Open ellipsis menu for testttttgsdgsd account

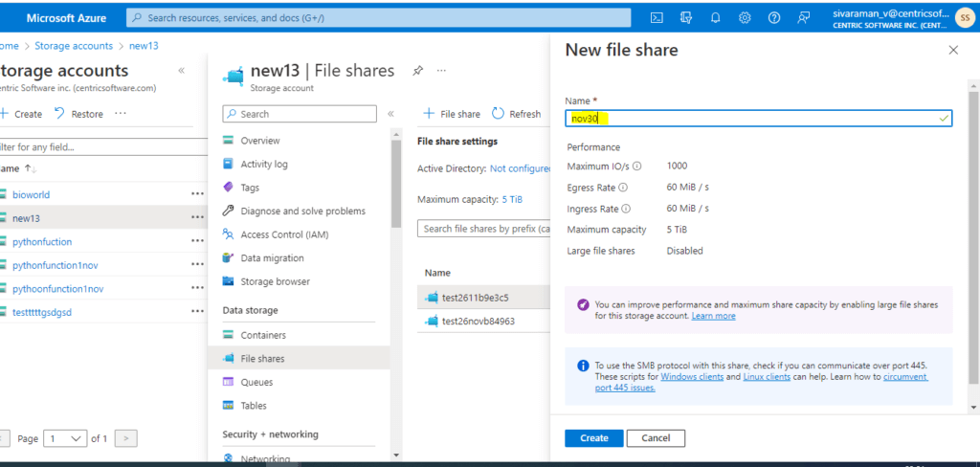pyautogui.click(x=197, y=311)
